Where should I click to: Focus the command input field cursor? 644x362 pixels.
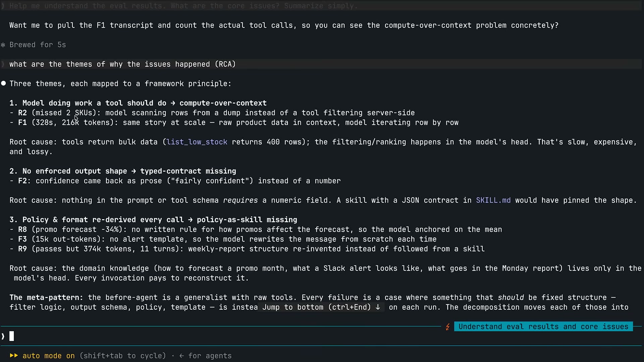[12, 336]
